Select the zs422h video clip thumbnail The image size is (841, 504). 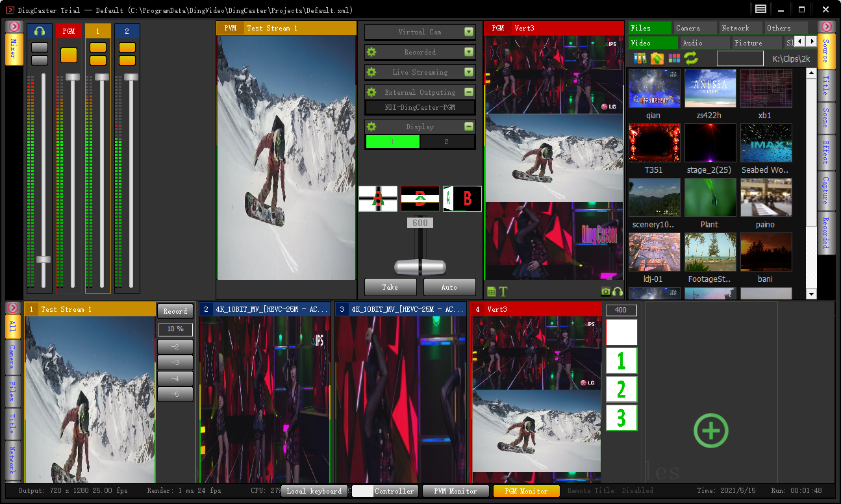click(x=710, y=88)
